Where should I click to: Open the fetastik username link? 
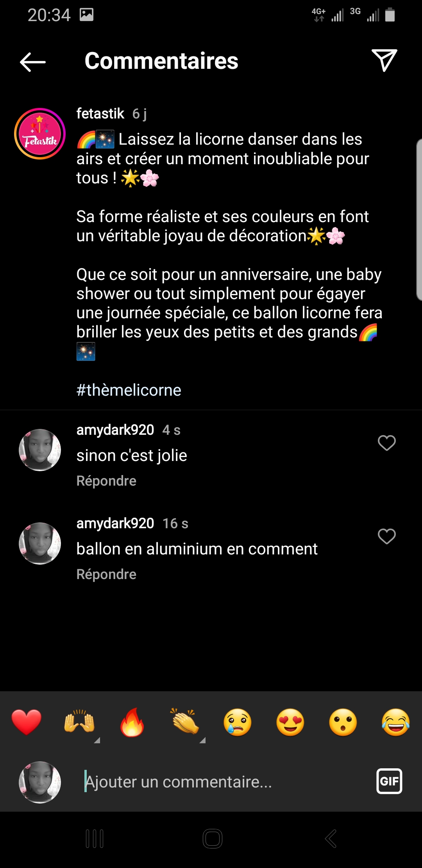coord(100,113)
